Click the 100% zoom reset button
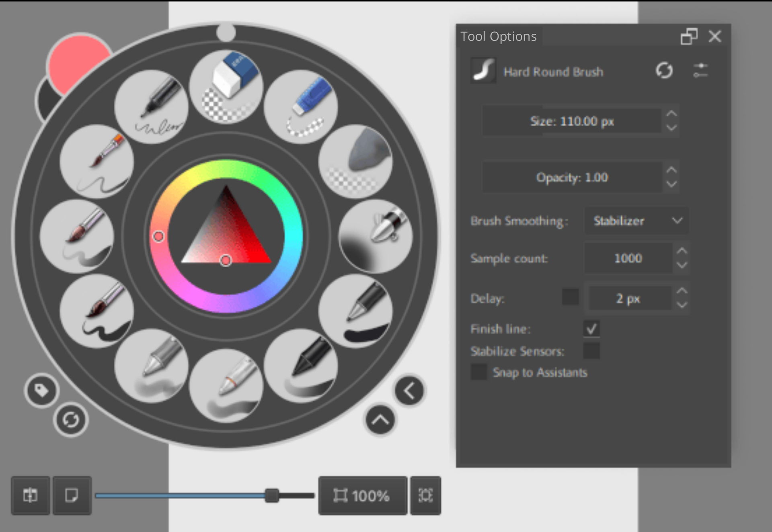This screenshot has height=532, width=772. click(x=362, y=495)
